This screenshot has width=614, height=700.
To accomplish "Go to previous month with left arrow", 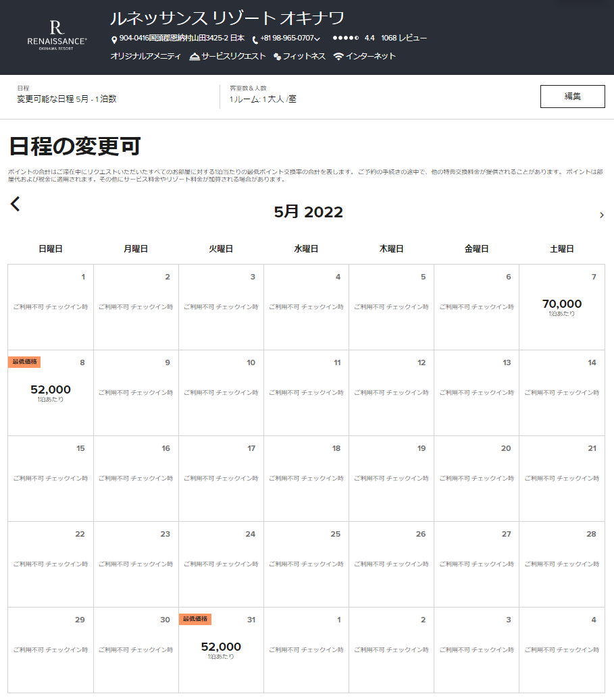I will [x=16, y=204].
